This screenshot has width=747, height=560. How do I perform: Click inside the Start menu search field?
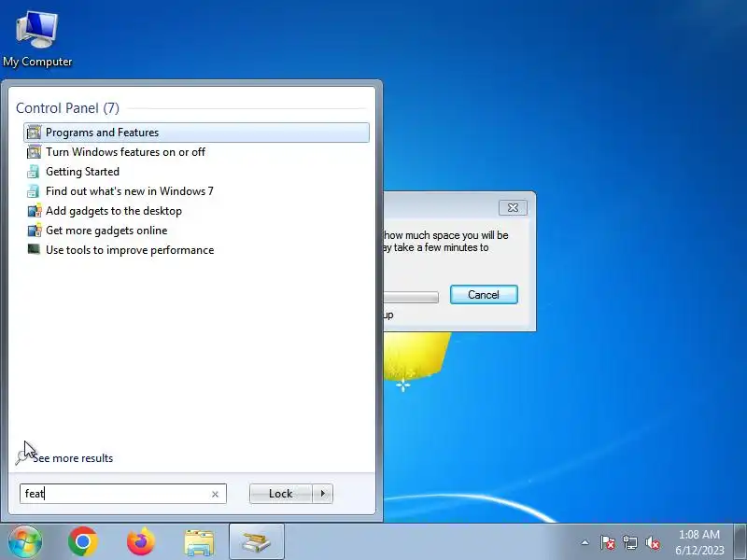coord(123,494)
